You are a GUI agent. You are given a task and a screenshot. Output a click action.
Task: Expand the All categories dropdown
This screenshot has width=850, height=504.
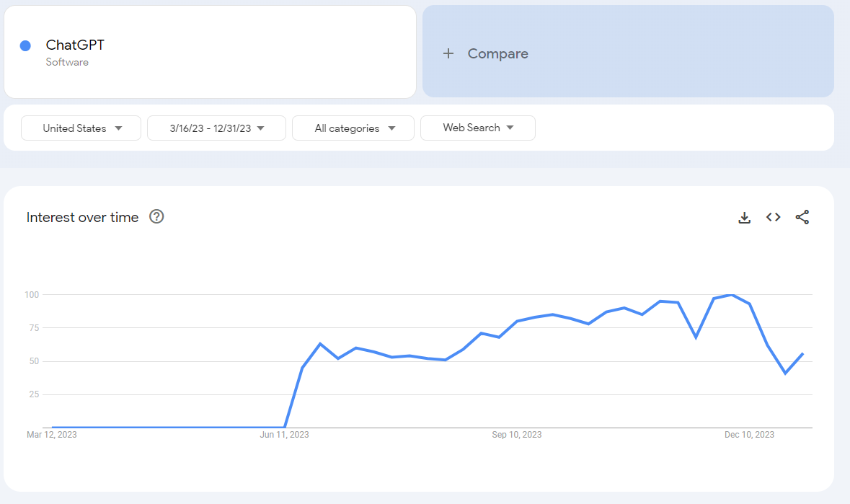[x=353, y=128]
